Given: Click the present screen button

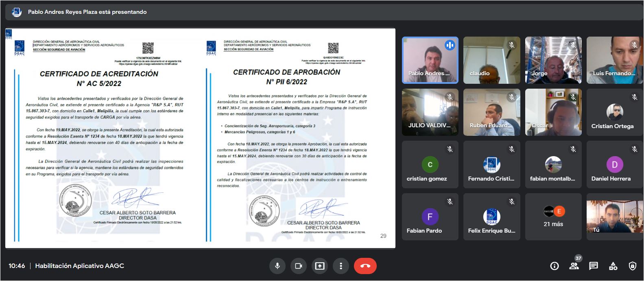Looking at the screenshot, I should (x=320, y=266).
